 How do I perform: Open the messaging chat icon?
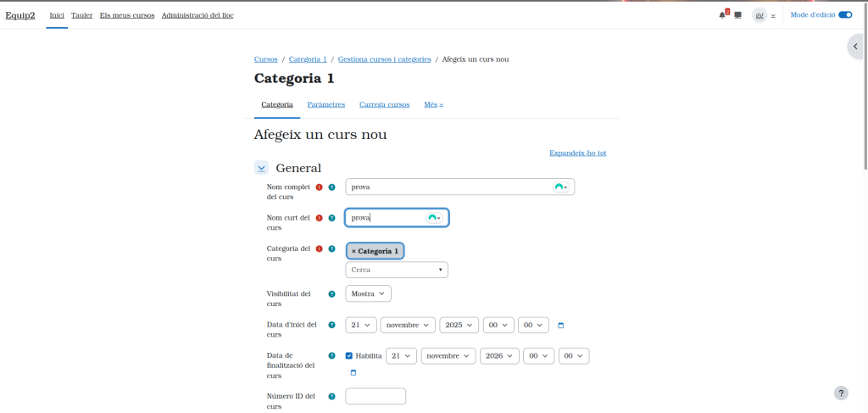[737, 15]
